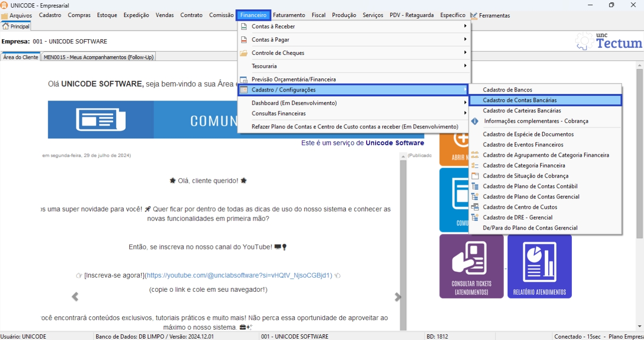This screenshot has width=644, height=340.
Task: Click Situação de Cobrança icon
Action: tap(475, 176)
